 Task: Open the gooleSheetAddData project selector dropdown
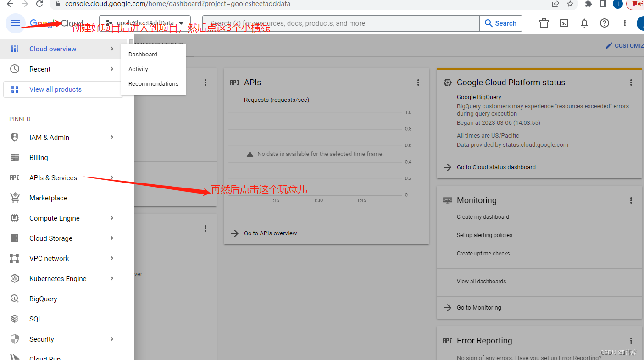(145, 23)
